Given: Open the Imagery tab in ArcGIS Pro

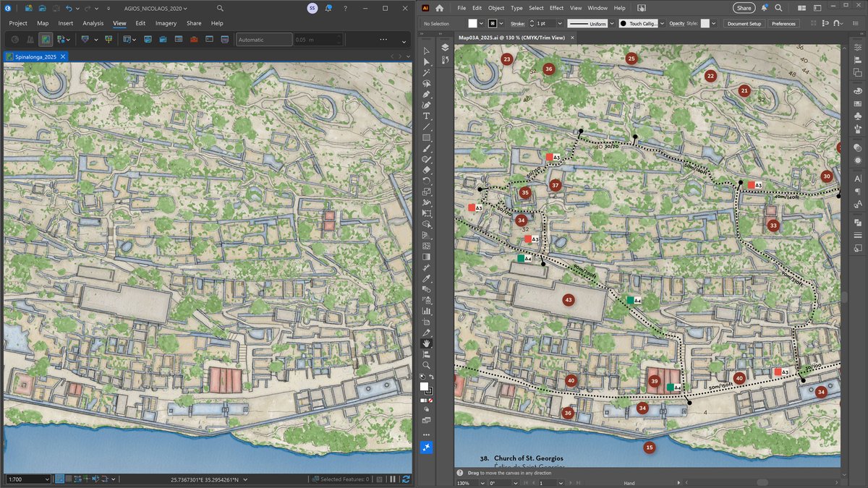Looking at the screenshot, I should tap(166, 23).
